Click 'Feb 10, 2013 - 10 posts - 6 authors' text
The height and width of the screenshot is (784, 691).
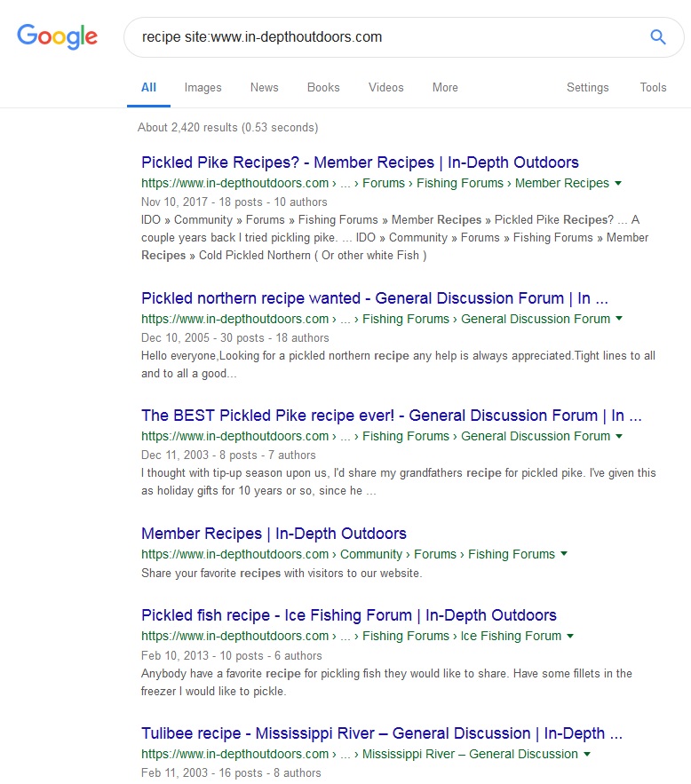(232, 655)
